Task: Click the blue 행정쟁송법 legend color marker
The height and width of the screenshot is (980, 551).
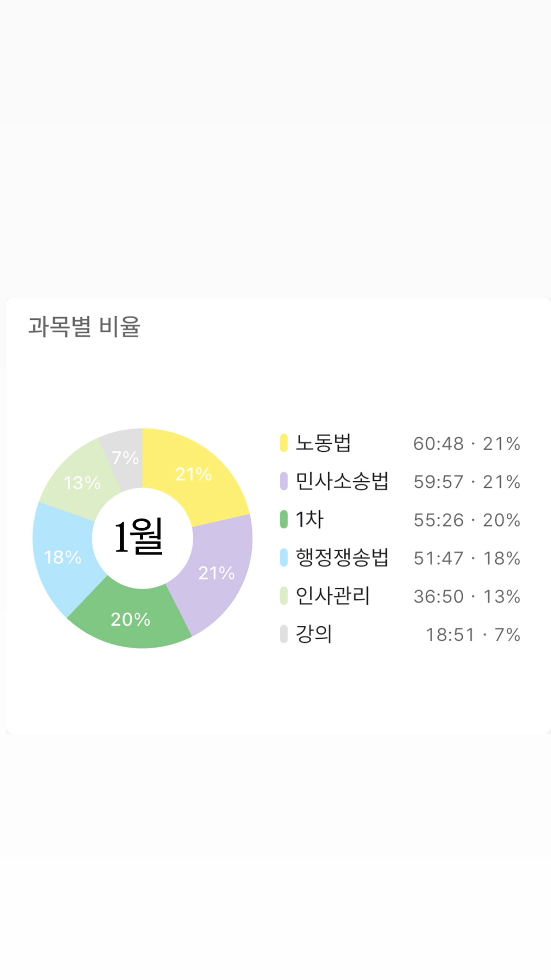Action: (284, 558)
